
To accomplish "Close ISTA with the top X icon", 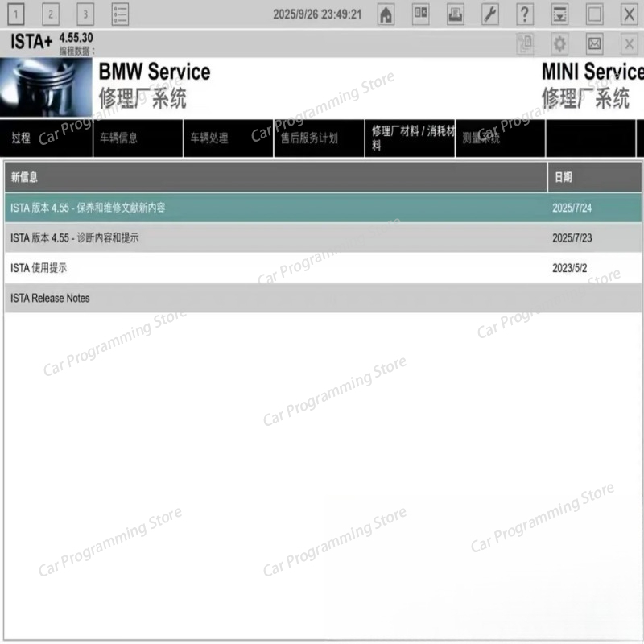I will [629, 14].
